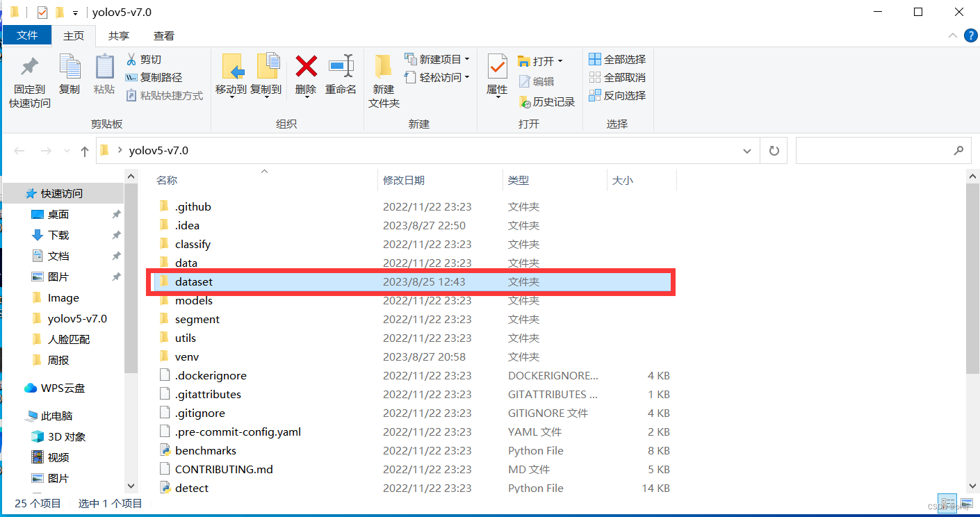The width and height of the screenshot is (980, 517).
Task: Select the CONTRIBUTING.md file
Action: 224,469
